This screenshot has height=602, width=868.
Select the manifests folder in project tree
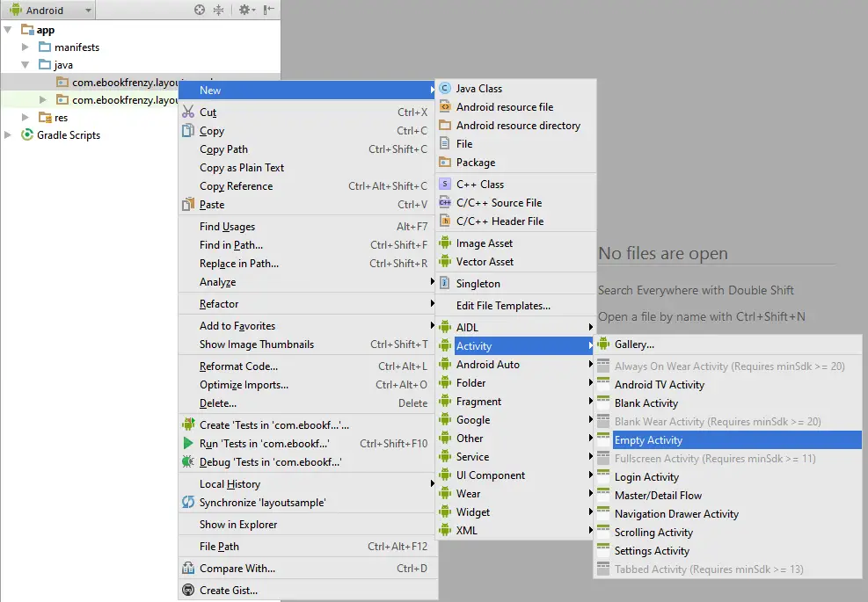[x=77, y=47]
